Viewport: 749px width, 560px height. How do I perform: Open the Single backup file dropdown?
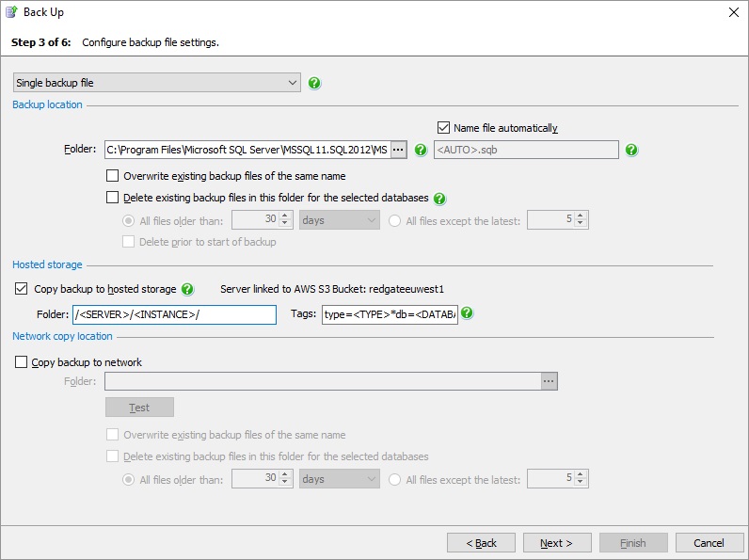click(157, 83)
